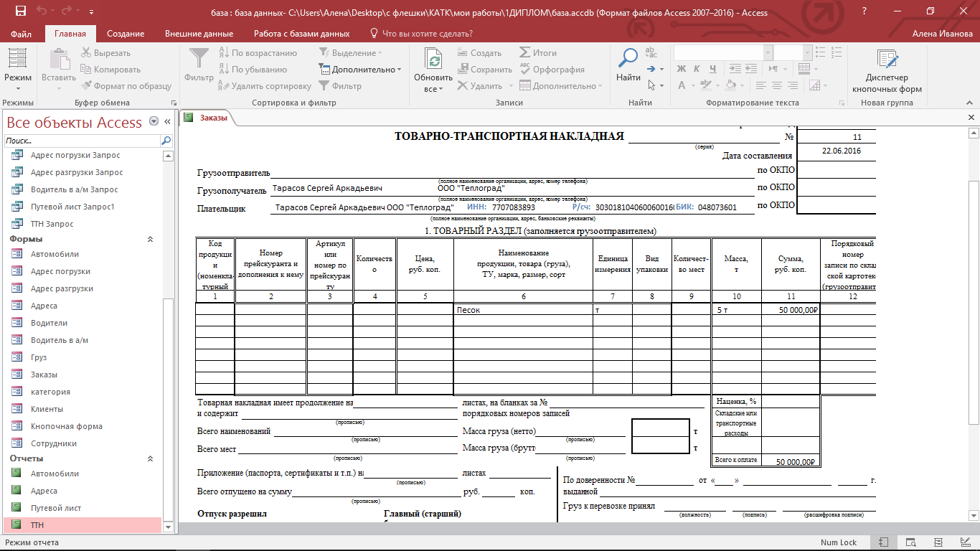This screenshot has width=980, height=551.
Task: Close the Заказы document with X
Action: (971, 117)
